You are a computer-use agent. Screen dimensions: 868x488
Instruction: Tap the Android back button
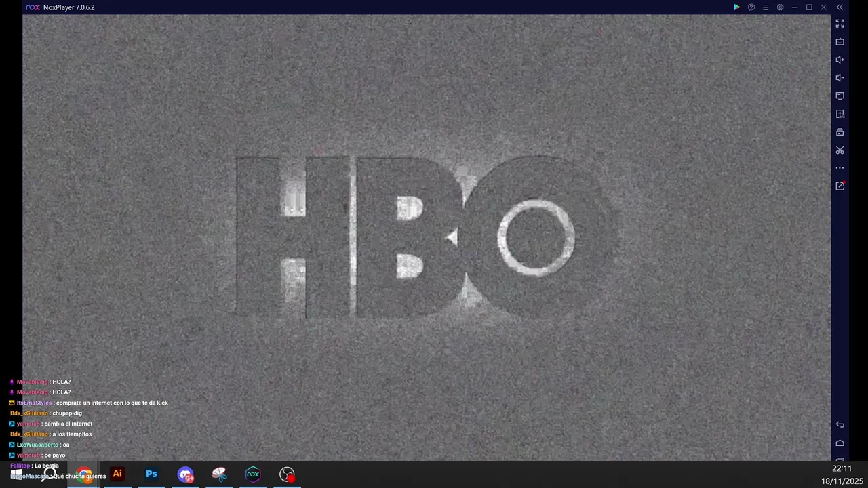click(840, 425)
